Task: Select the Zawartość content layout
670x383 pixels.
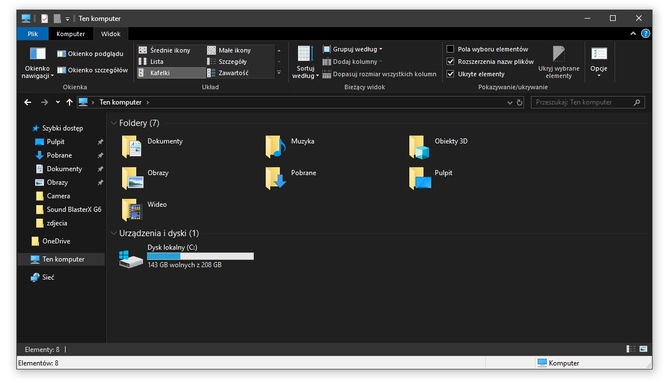Action: [228, 73]
